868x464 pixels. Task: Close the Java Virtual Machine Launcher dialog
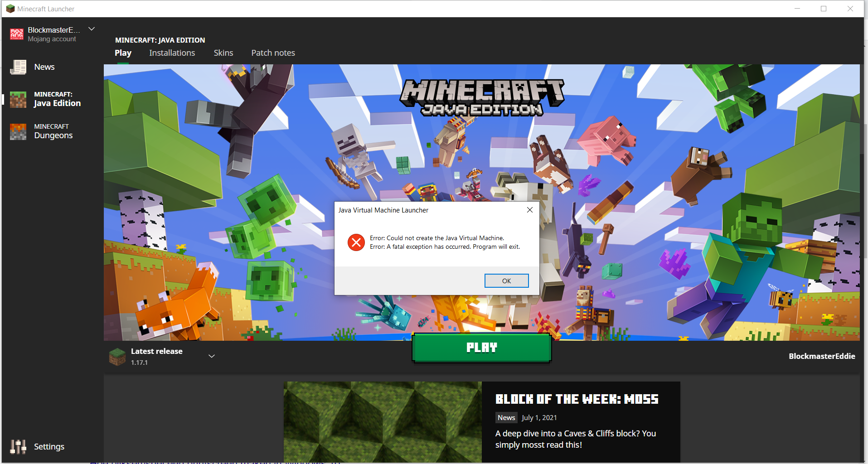point(530,210)
